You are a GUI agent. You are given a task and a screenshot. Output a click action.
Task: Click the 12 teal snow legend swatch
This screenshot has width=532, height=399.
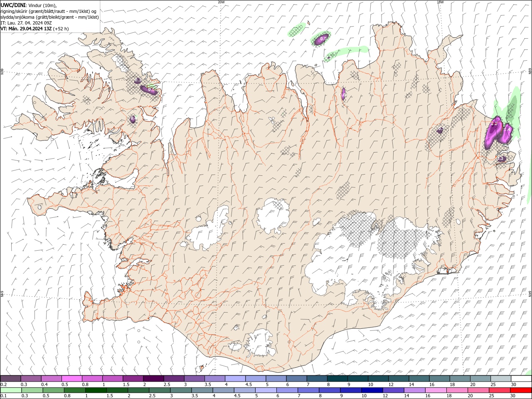click(x=399, y=378)
